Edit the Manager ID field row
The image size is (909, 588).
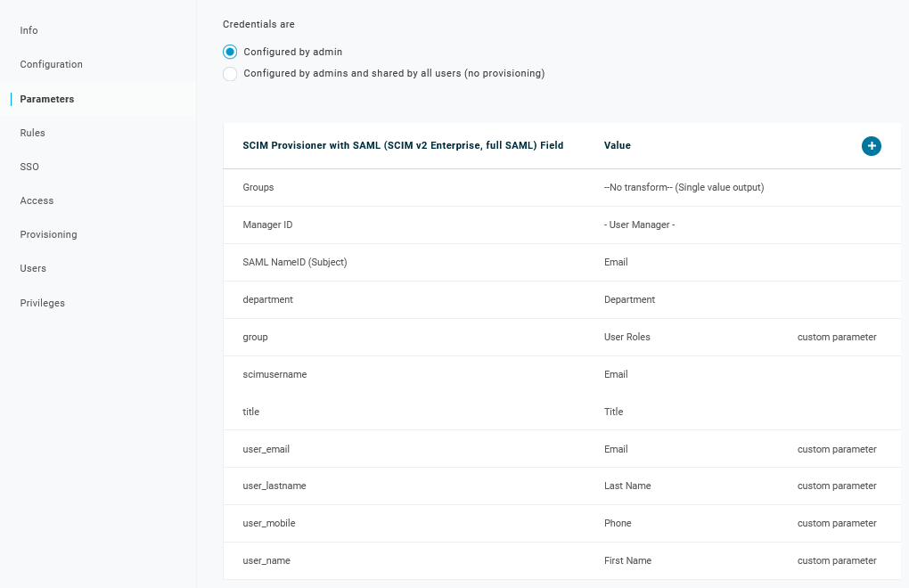tap(267, 225)
